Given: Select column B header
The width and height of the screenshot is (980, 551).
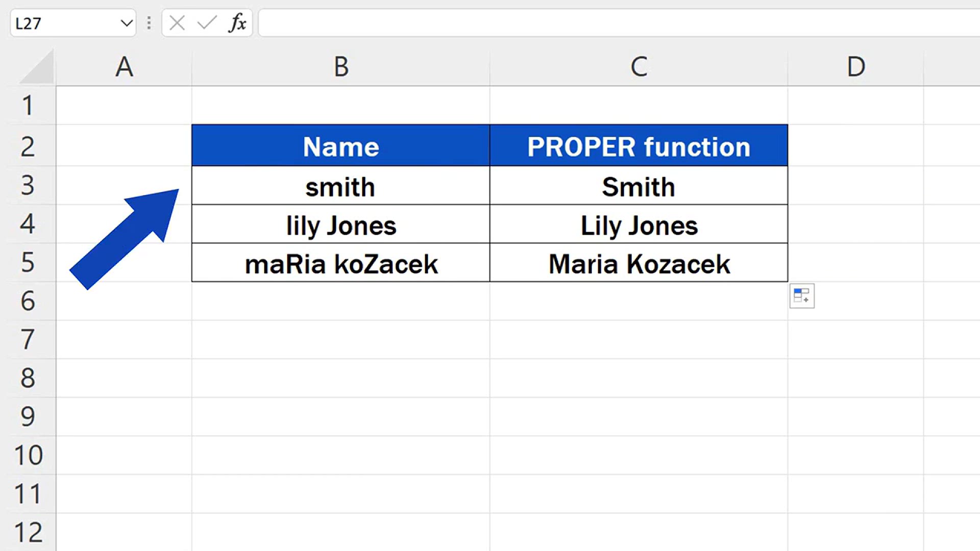Looking at the screenshot, I should (x=341, y=67).
